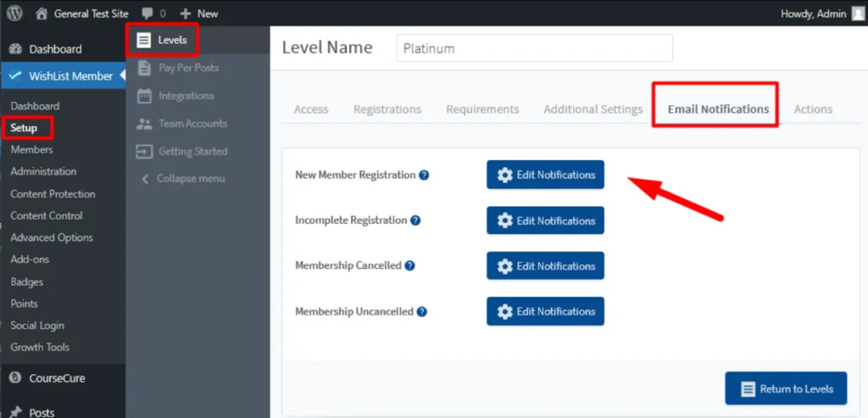Open the Social Login submenu item

click(37, 326)
